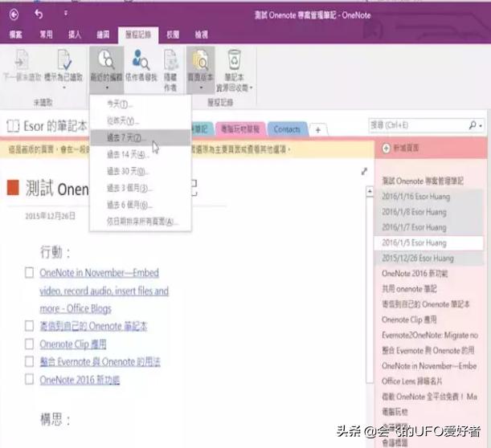Collapse the 最近的編輯 dropdown arrow
The height and width of the screenshot is (448, 491).
107,88
